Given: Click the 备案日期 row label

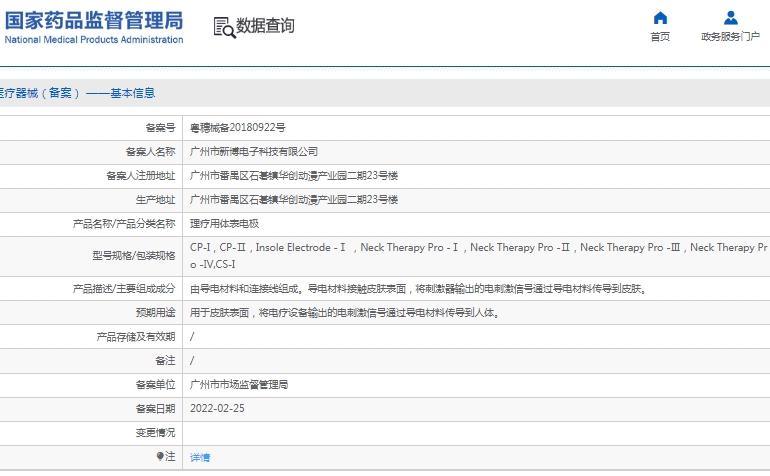Looking at the screenshot, I should point(156,409).
